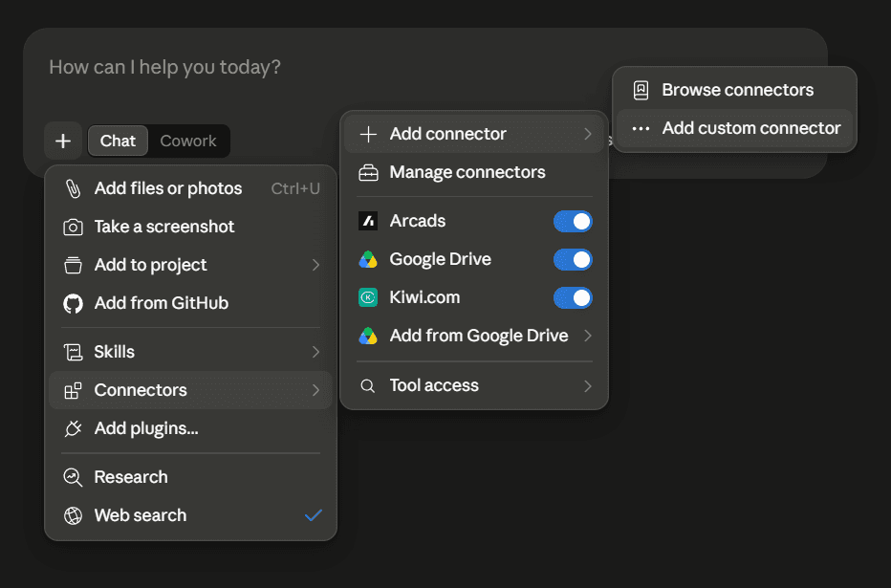This screenshot has height=588, width=891.
Task: Choose Add custom connector
Action: (735, 128)
